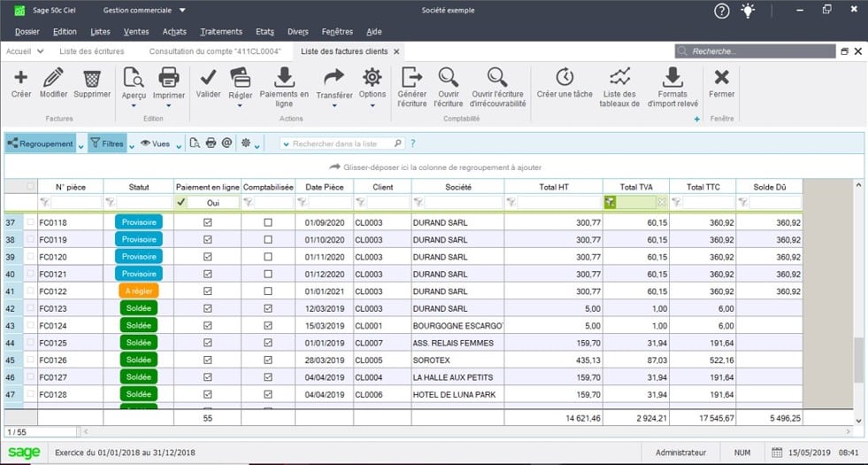Screen dimensions: 868x465
Task: Toggle the select-all header checkbox
Action: tap(30, 186)
